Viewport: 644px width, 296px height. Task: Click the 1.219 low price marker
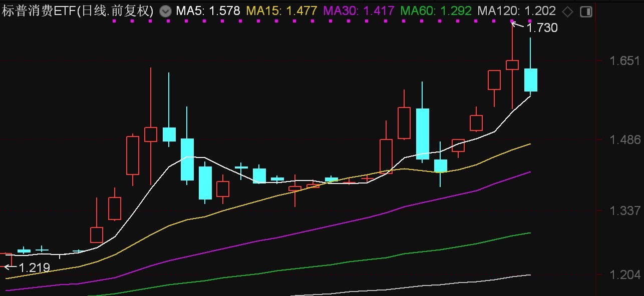pos(35,268)
